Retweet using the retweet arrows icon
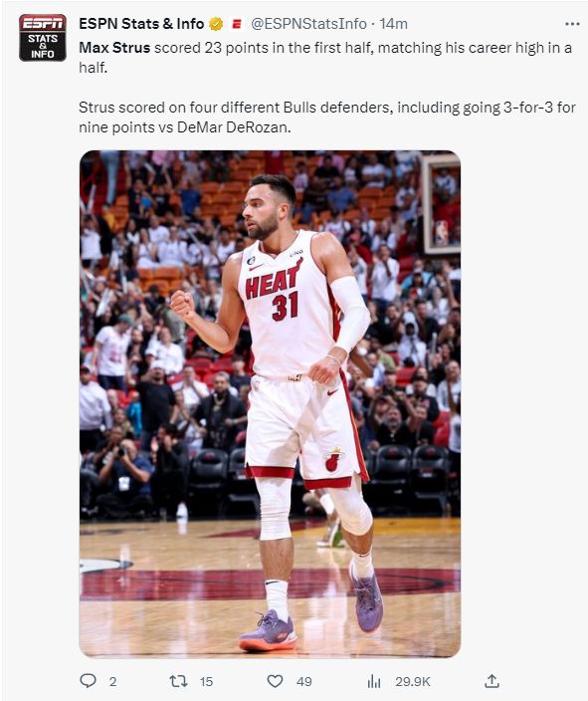This screenshot has width=588, height=701. [178, 681]
